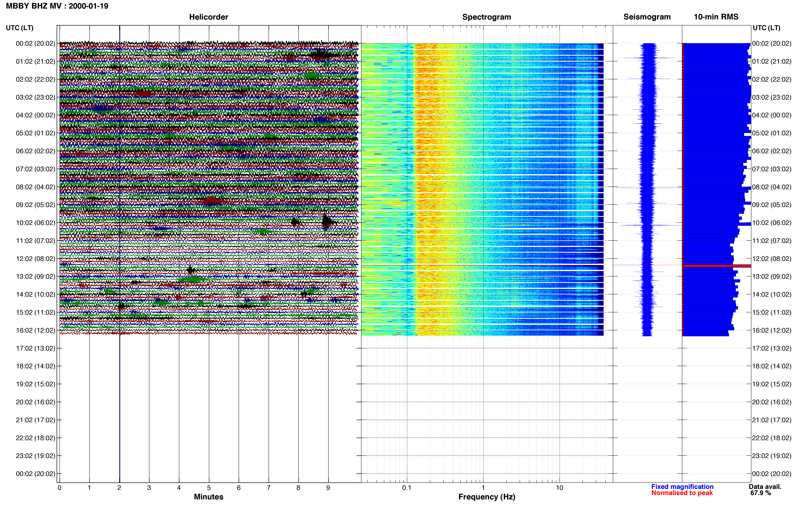Image resolution: width=812 pixels, height=508 pixels.
Task: Click the 'UTC (LT)' header beside the Helicorder
Action: pos(20,28)
